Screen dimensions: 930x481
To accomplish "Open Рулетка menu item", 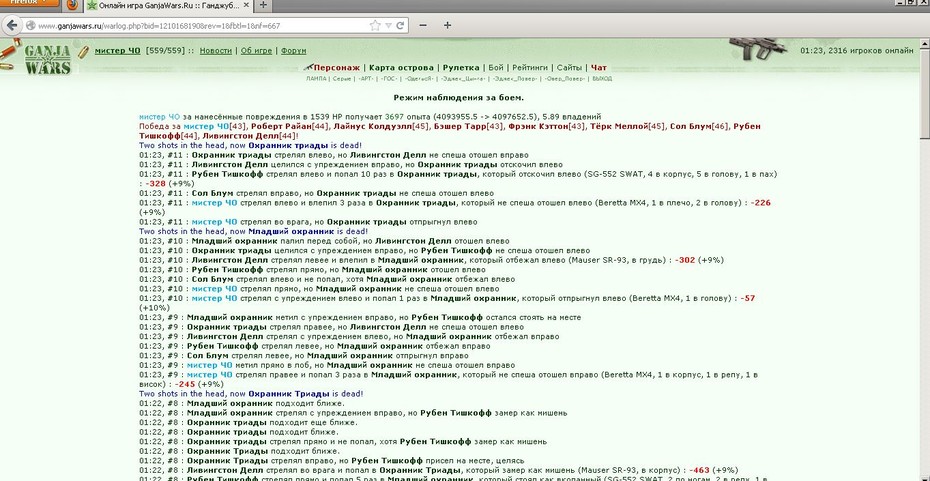I will point(461,68).
